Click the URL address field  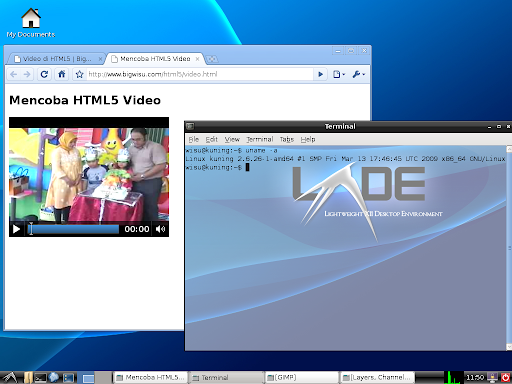click(199, 74)
